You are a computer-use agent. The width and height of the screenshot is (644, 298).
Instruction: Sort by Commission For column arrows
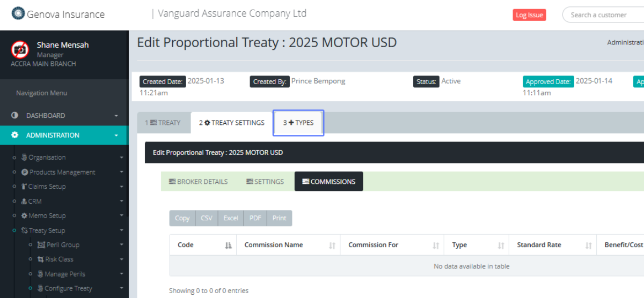(436, 245)
